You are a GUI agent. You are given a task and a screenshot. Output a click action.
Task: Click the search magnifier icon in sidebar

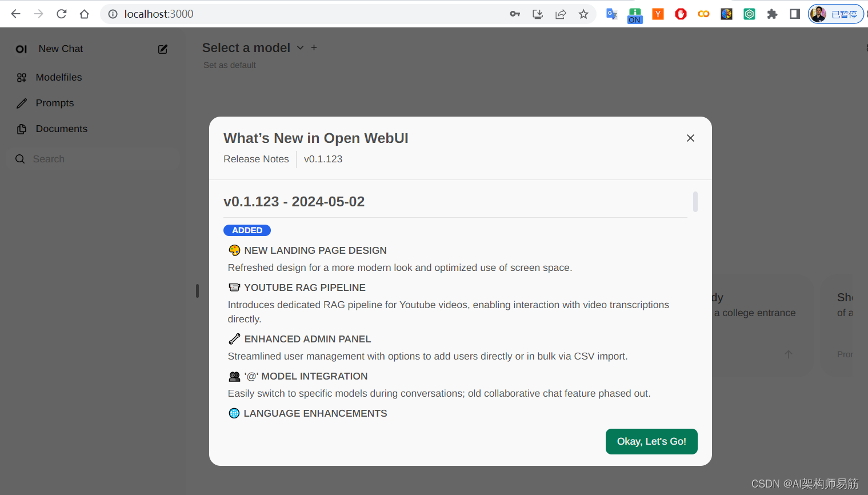click(20, 159)
